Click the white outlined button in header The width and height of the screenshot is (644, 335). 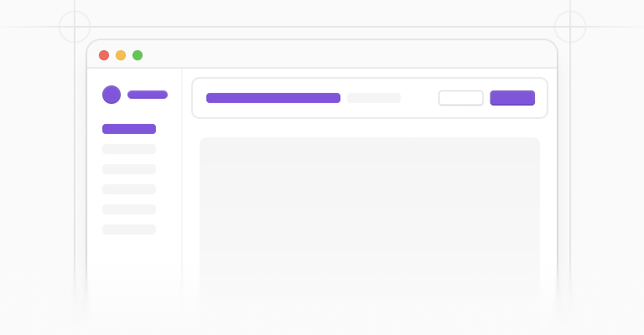click(461, 98)
